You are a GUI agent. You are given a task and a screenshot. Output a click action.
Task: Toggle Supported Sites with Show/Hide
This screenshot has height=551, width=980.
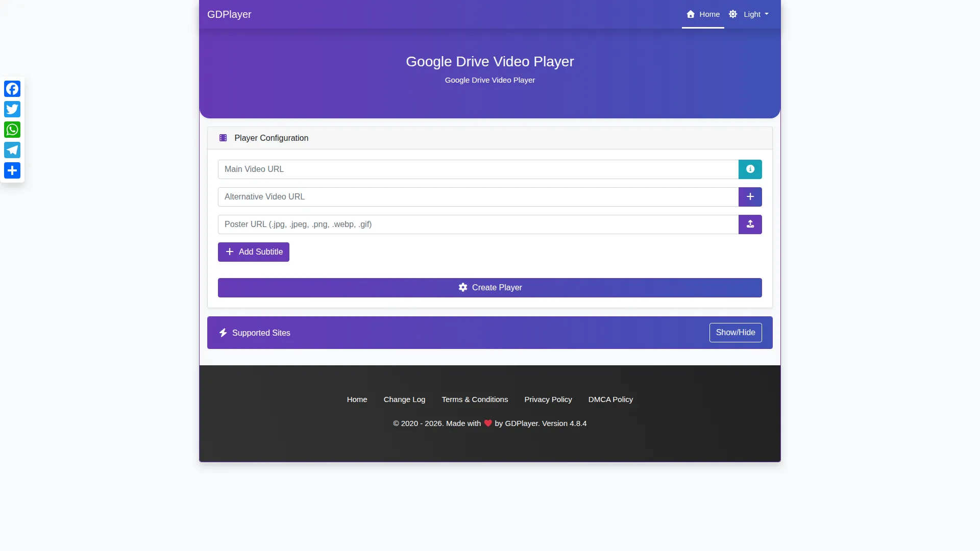[x=736, y=333]
